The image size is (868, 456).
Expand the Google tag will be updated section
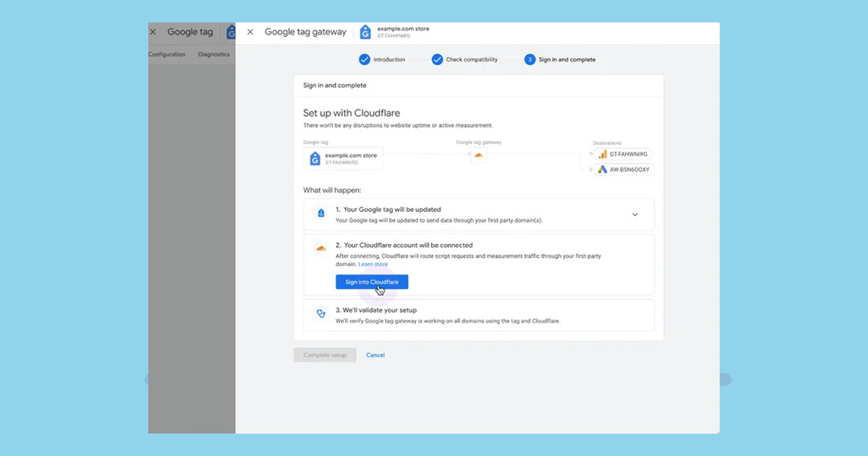pos(635,214)
